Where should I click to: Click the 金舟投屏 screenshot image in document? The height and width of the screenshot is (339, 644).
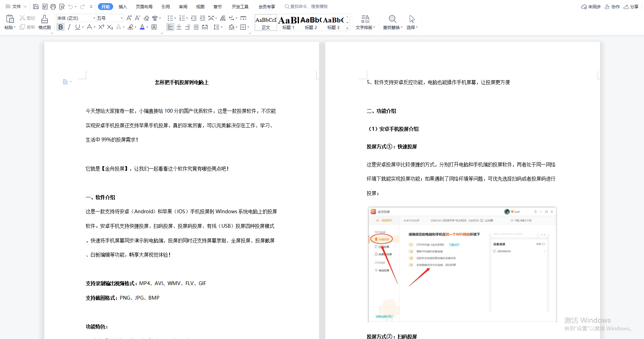[462, 264]
